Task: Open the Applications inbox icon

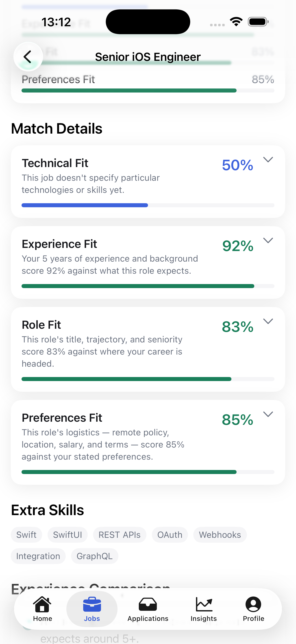Action: point(148,604)
